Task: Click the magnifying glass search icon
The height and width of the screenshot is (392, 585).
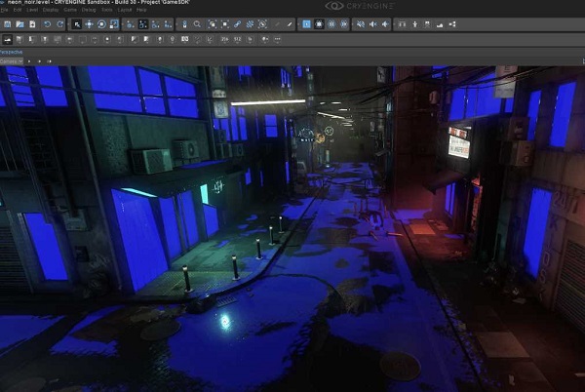Action: tap(197, 24)
